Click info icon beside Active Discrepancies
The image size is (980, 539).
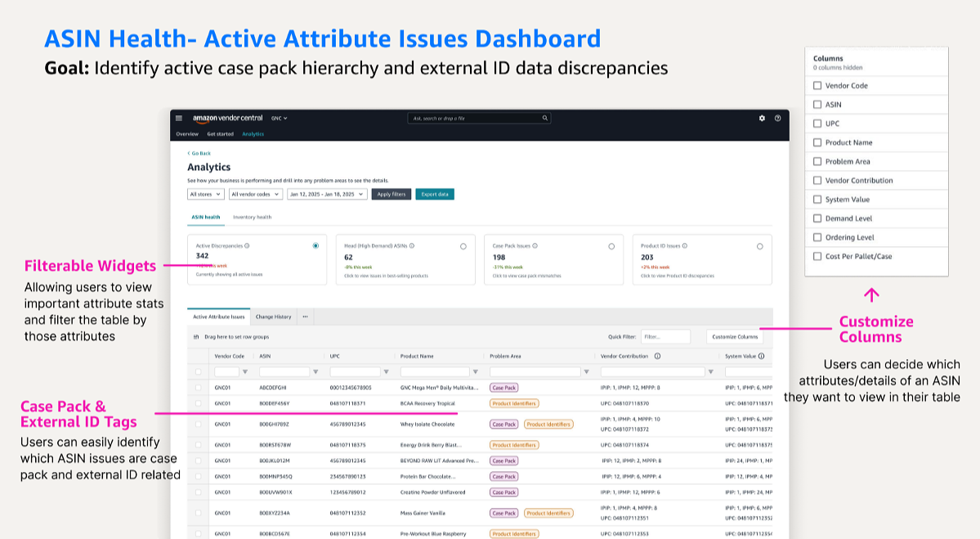pyautogui.click(x=247, y=245)
